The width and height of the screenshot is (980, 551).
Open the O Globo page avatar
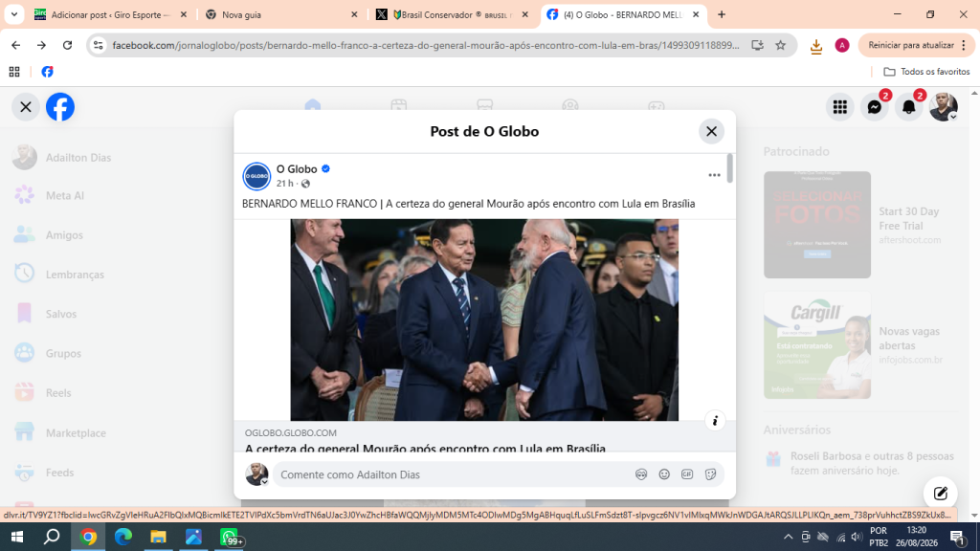(256, 176)
